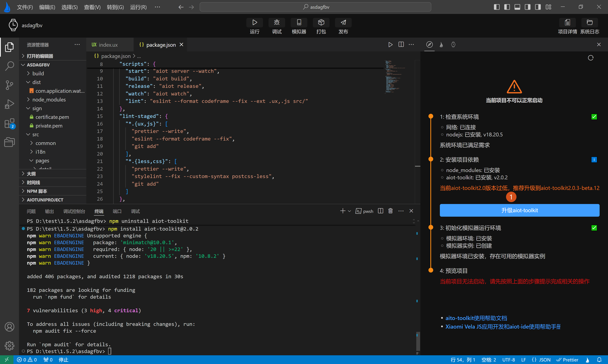Image resolution: width=608 pixels, height=364 pixels.
Task: Select the watch tab in right panel
Action: (453, 45)
